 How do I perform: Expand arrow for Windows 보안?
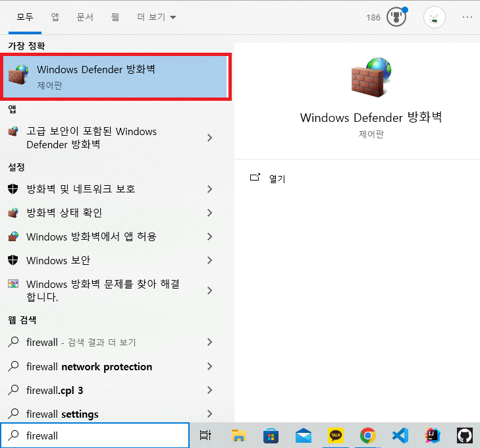[x=209, y=260]
